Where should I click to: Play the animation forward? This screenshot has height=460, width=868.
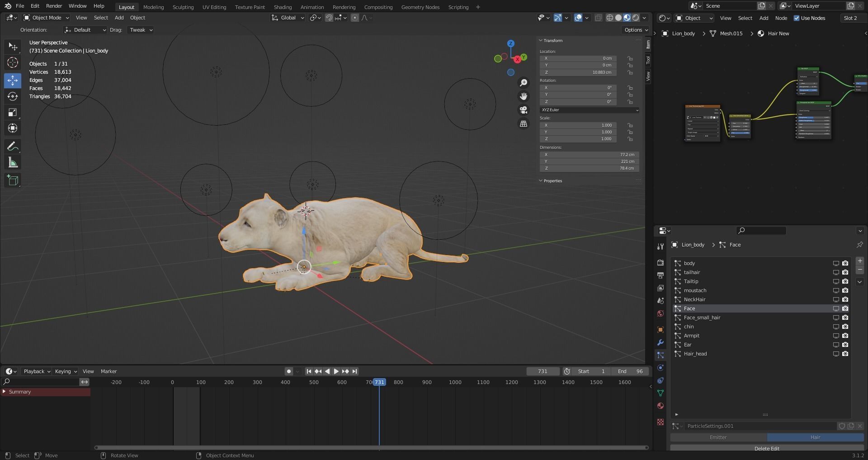[x=336, y=371]
